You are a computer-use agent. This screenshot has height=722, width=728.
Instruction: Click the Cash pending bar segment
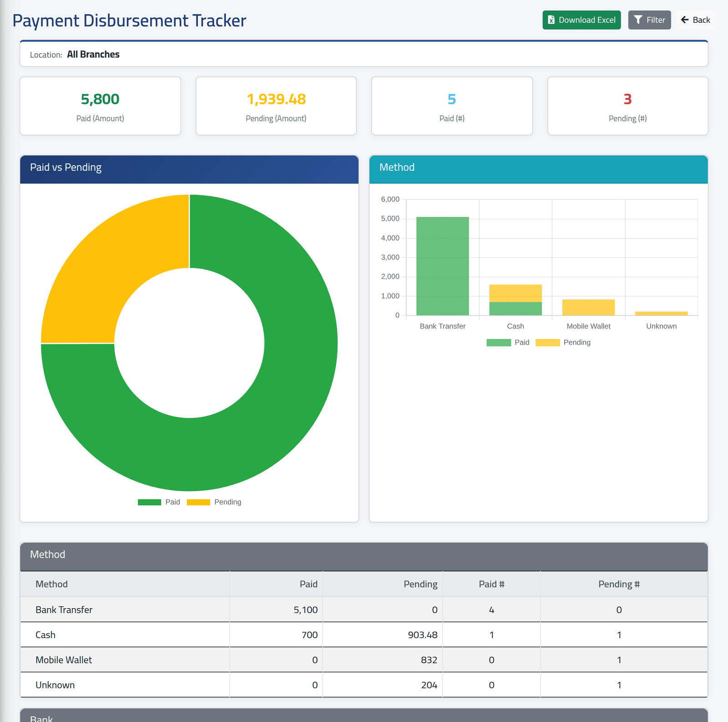coord(516,293)
